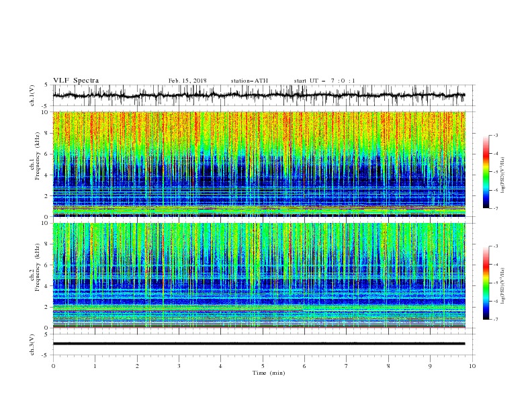
Task: Click the ch.2 spectrogram panel
Action: (259, 275)
